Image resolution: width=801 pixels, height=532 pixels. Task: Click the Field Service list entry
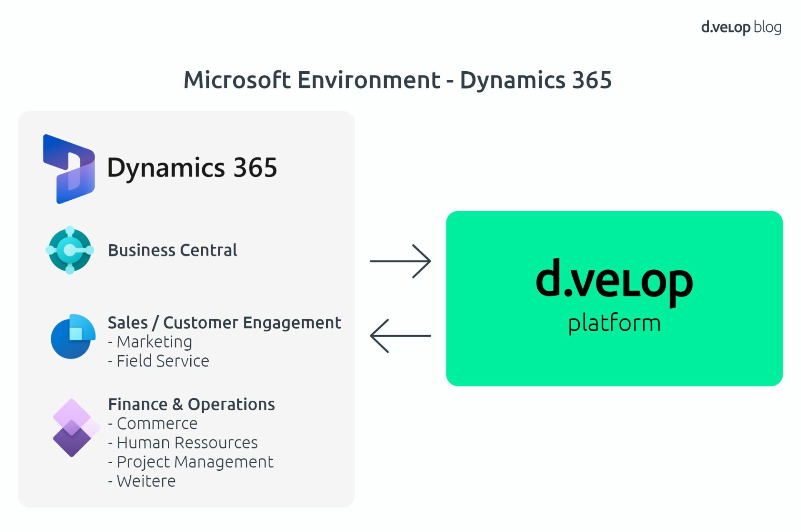coord(159,361)
